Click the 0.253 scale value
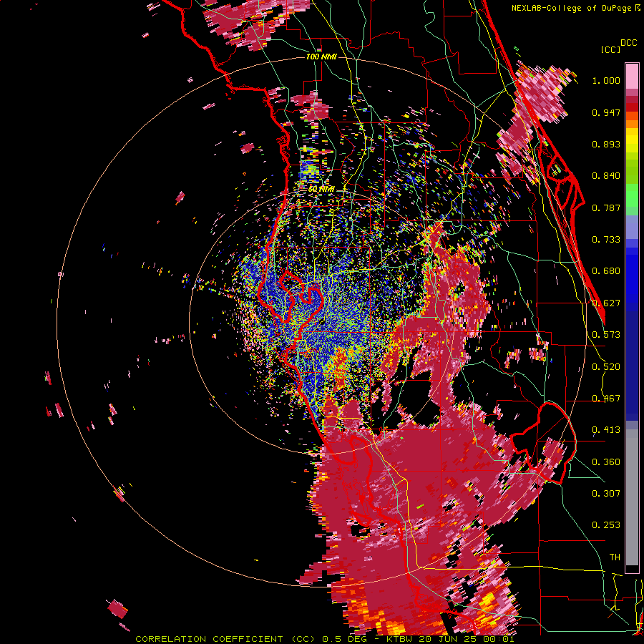This screenshot has width=644, height=644. point(606,525)
